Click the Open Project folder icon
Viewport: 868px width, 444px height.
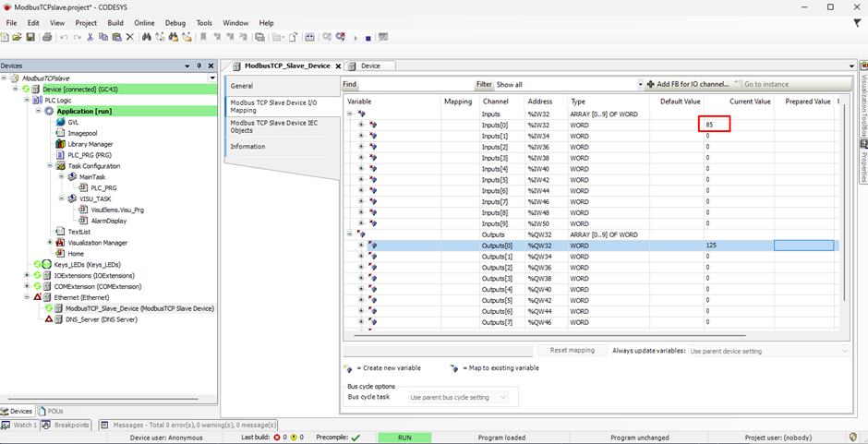pyautogui.click(x=18, y=37)
